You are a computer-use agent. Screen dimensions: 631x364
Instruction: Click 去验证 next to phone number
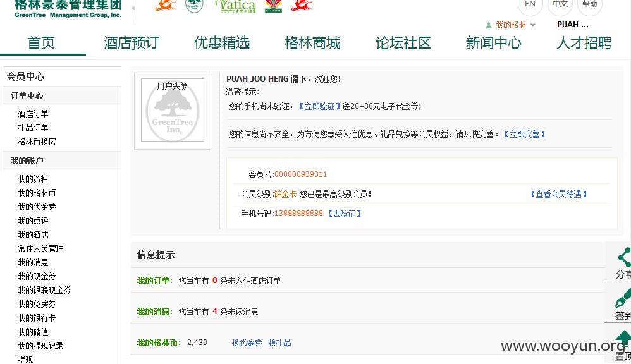[x=345, y=214]
